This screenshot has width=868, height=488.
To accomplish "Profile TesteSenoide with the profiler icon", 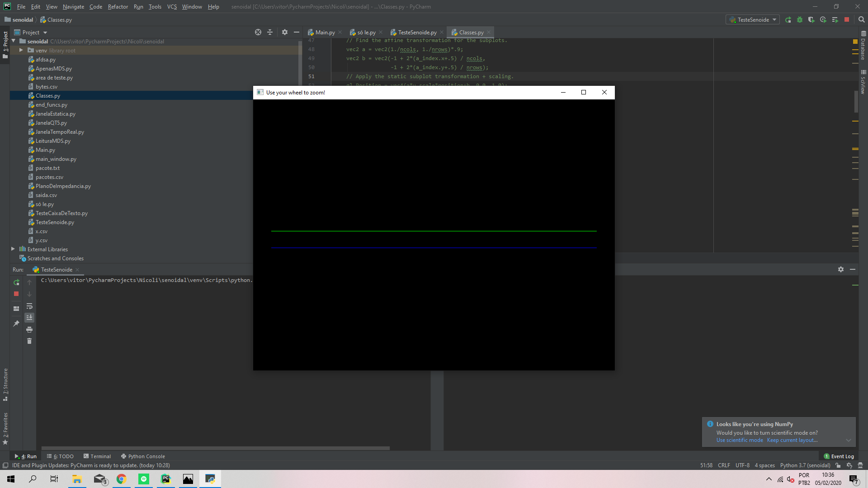I will [x=823, y=19].
